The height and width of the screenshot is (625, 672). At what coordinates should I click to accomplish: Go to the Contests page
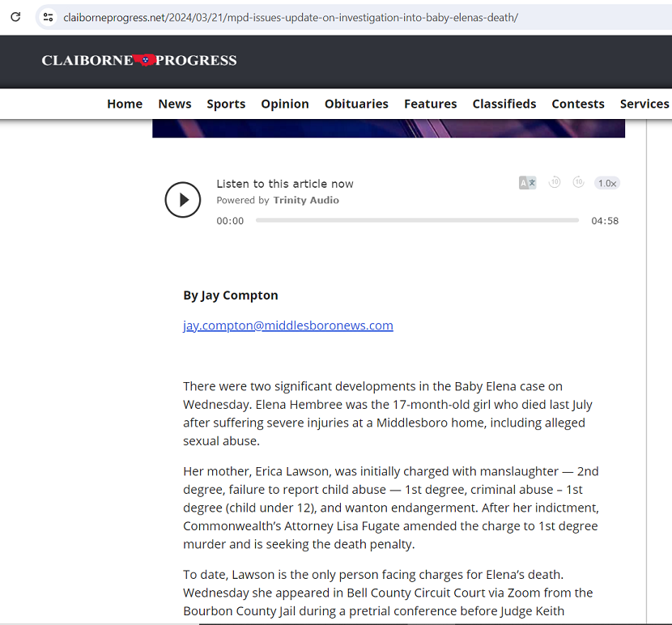[578, 104]
